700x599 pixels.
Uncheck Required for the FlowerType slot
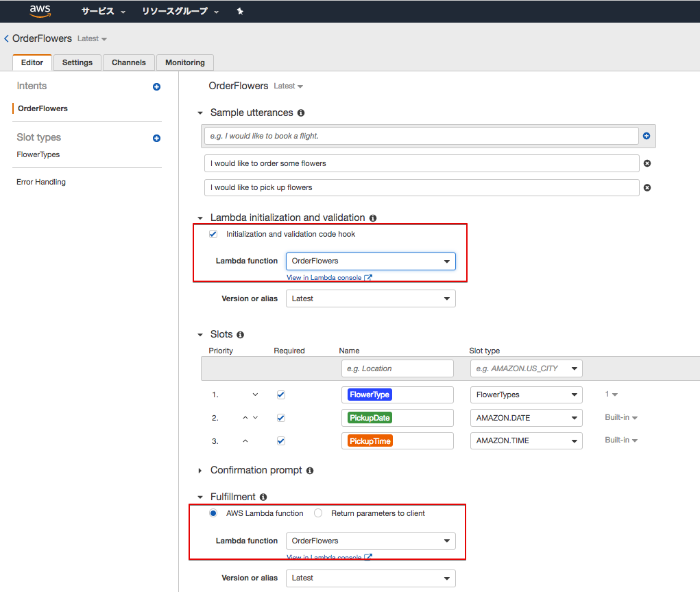pos(280,395)
